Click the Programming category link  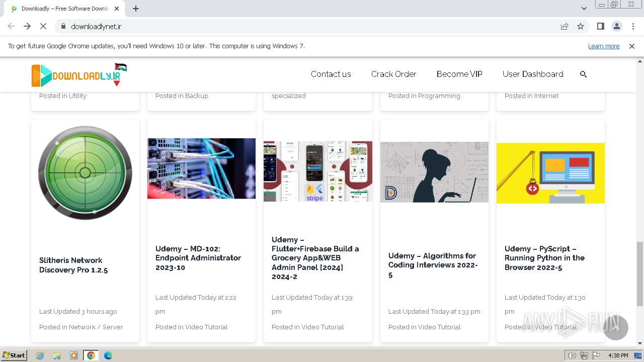439,96
